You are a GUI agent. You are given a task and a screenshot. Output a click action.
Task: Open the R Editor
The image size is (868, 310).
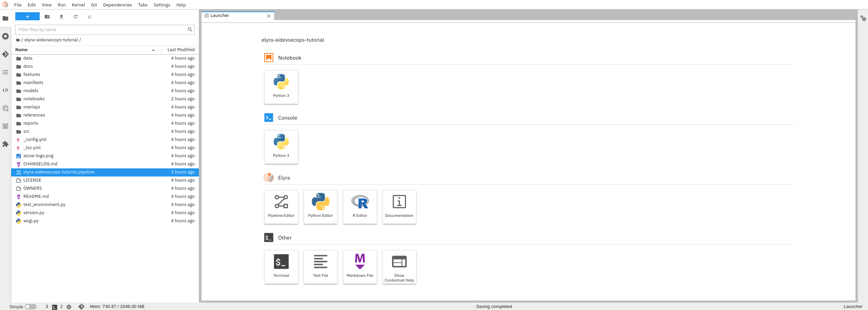click(360, 207)
